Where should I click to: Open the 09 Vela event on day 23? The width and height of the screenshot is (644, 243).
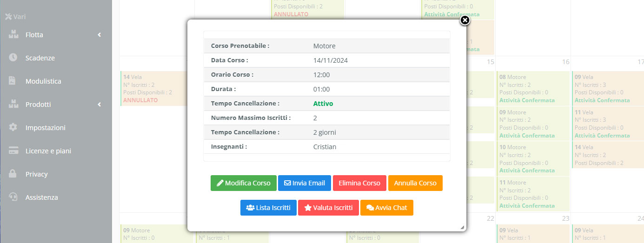533,234
